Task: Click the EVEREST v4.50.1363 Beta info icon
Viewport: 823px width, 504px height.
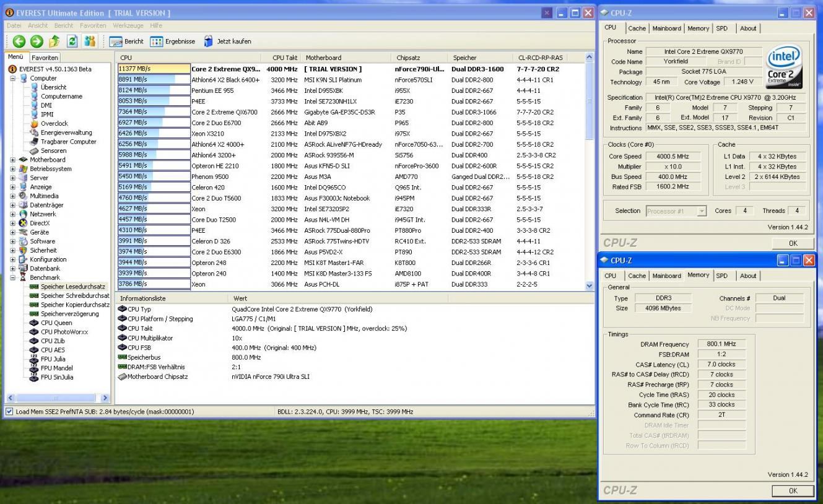Action: (x=12, y=69)
